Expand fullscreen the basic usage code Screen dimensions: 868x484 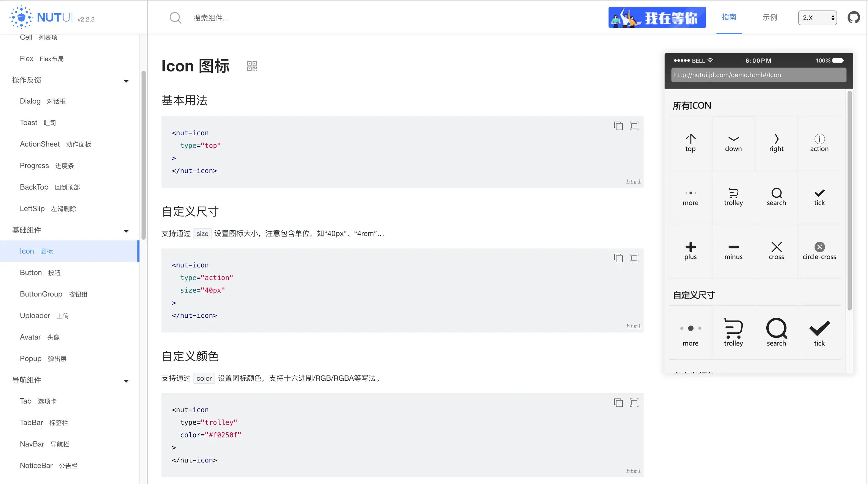[x=634, y=126]
